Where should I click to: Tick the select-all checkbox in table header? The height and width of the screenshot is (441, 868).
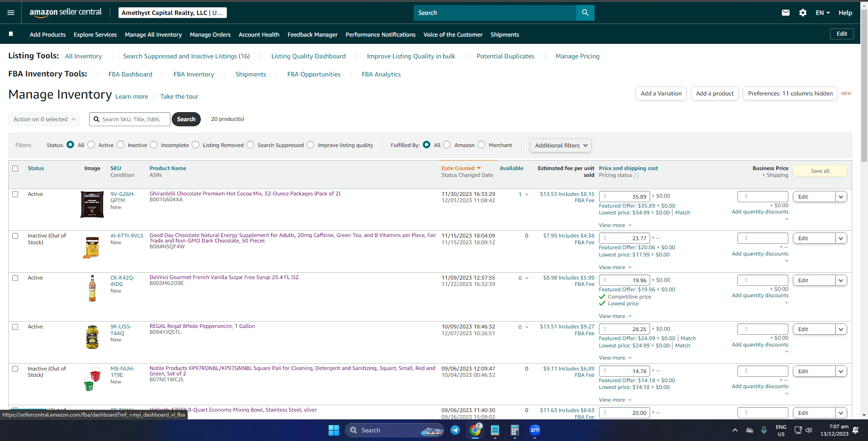tap(15, 168)
